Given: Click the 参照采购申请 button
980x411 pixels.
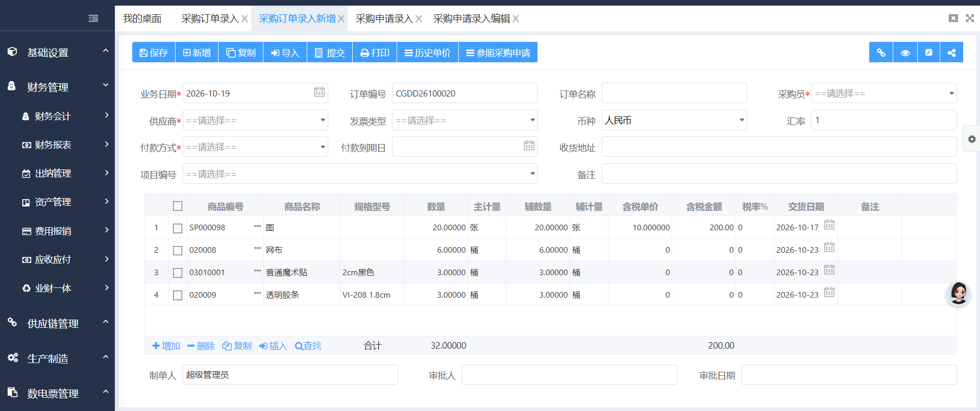Looking at the screenshot, I should 498,53.
